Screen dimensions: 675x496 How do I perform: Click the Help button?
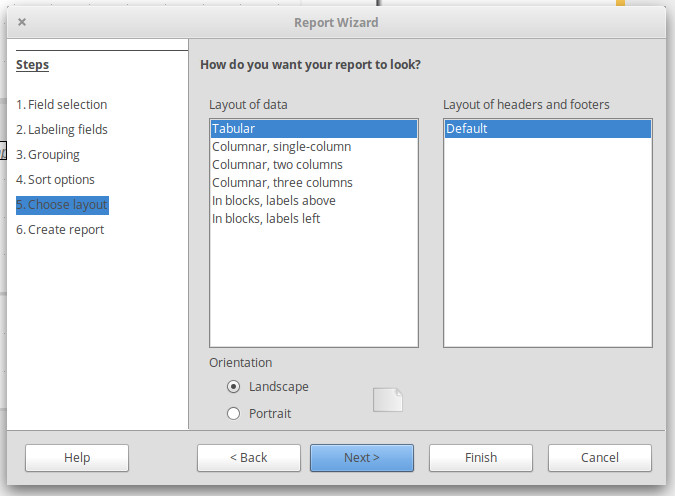tap(77, 458)
